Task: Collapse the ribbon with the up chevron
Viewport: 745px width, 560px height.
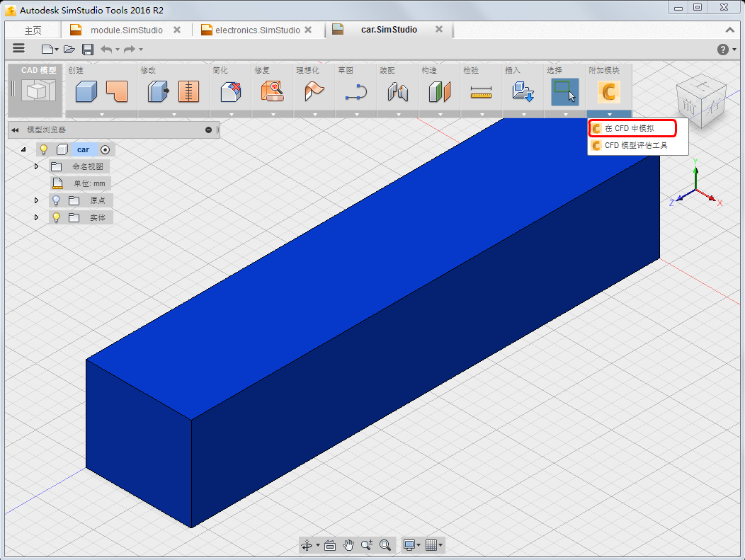Action: (730, 30)
